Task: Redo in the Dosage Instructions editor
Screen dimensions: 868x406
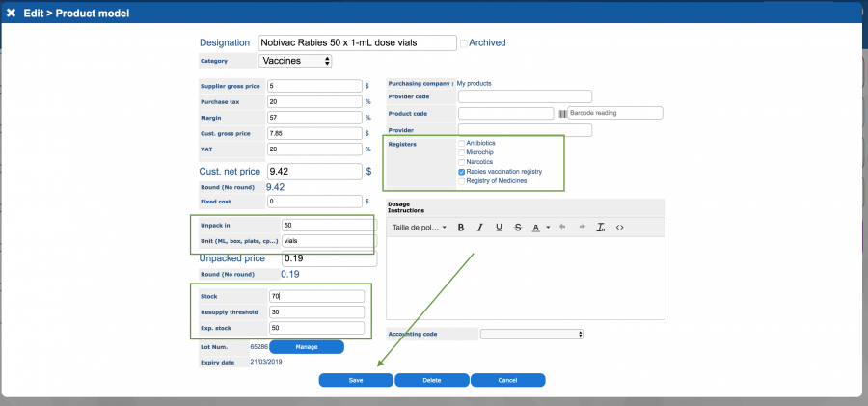Action: click(582, 227)
